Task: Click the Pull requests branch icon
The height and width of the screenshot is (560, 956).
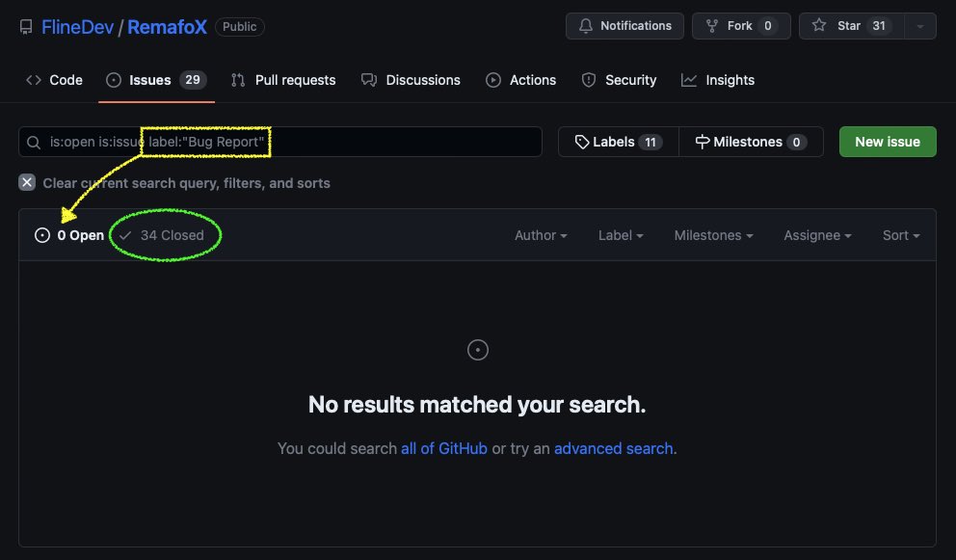Action: (238, 80)
